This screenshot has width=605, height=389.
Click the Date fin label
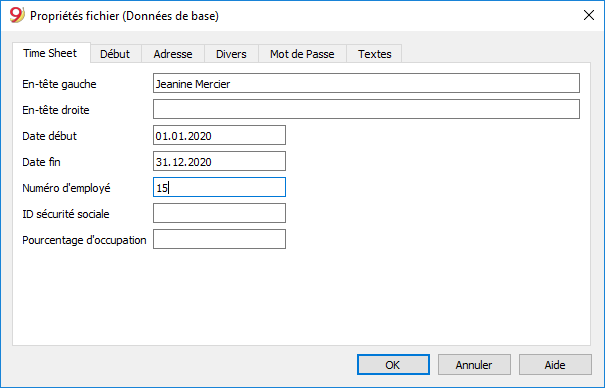tap(41, 162)
